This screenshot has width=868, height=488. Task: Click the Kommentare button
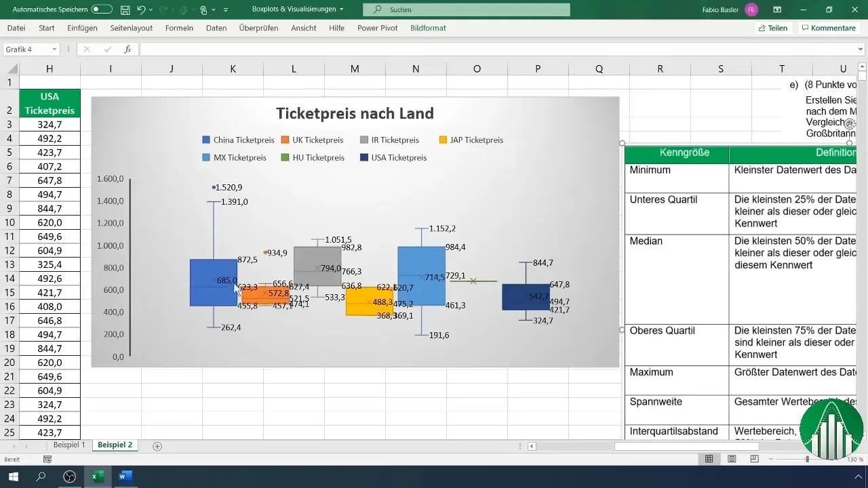coord(828,28)
